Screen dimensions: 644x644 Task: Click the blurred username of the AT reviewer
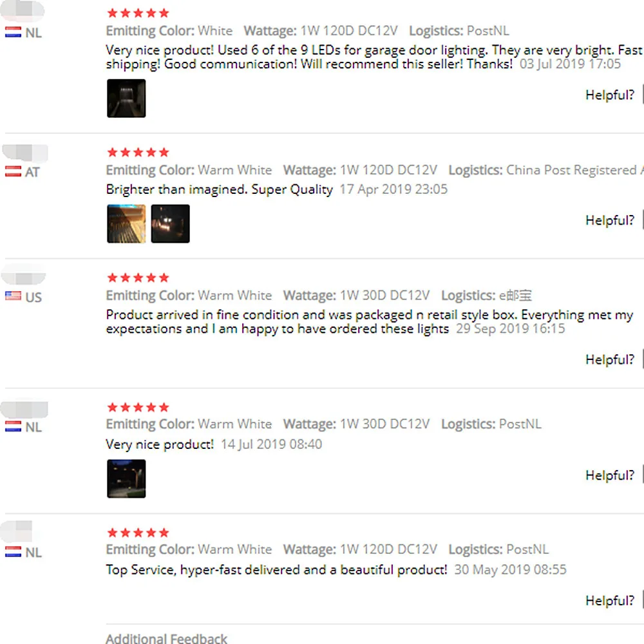pos(25,153)
